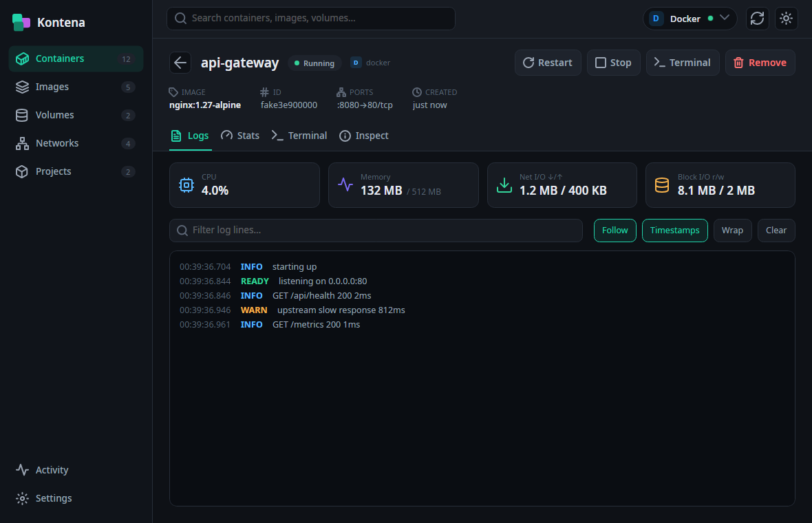Click the image tag icon
Screen dimensions: 812x523
(173, 92)
